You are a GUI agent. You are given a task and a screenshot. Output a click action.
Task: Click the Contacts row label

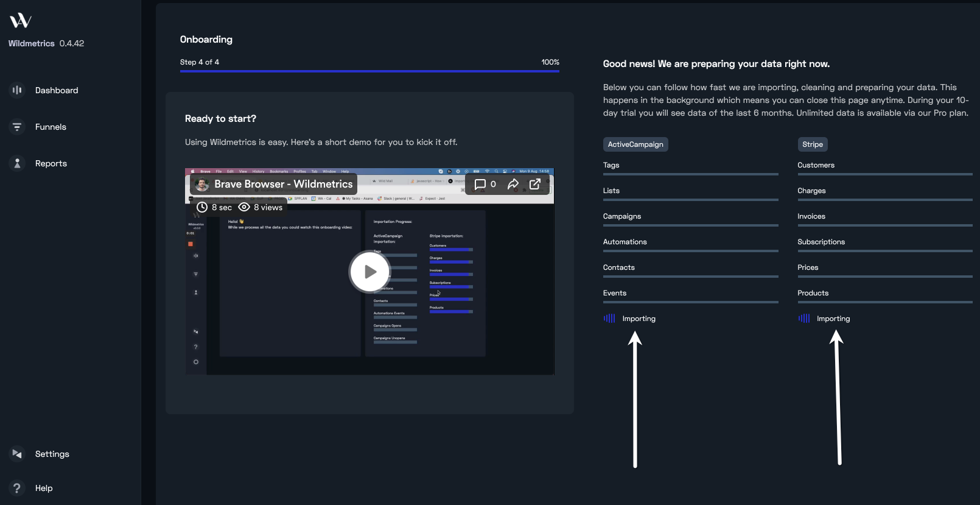point(619,267)
